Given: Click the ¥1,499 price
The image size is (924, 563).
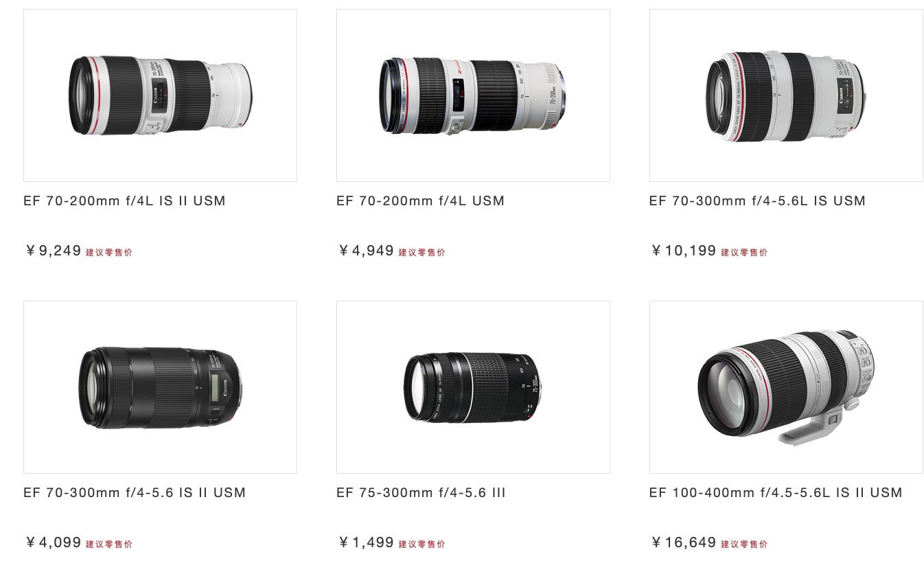Looking at the screenshot, I should [x=366, y=542].
